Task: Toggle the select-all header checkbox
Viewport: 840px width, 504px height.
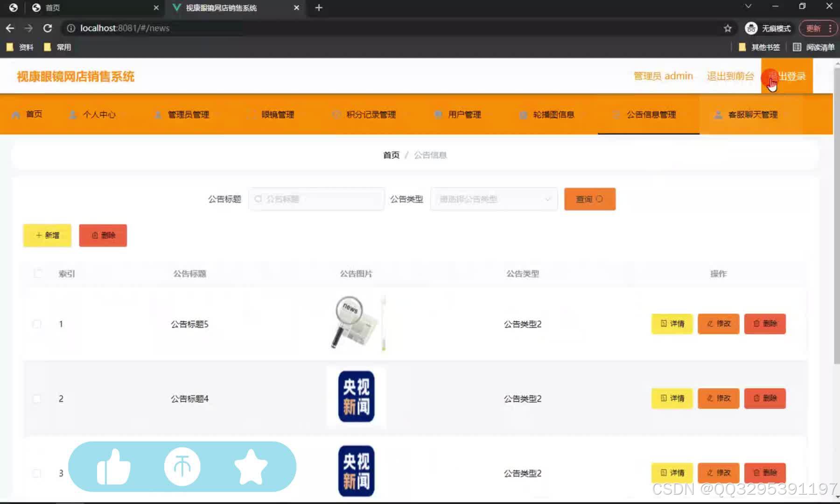Action: click(38, 273)
